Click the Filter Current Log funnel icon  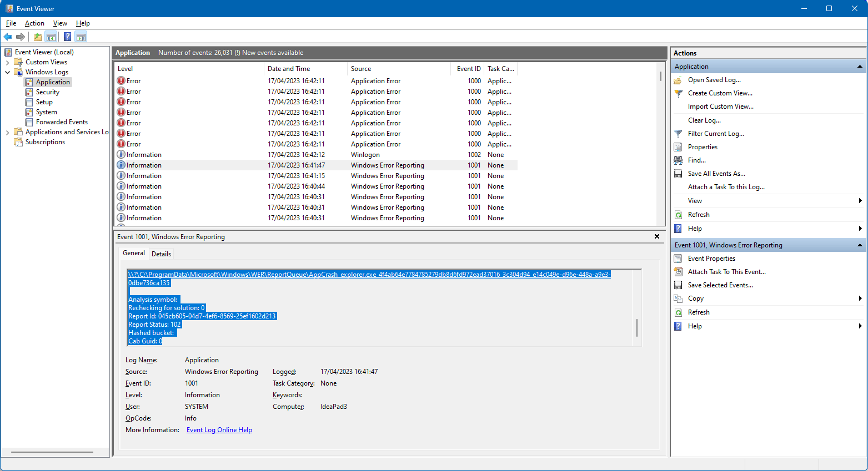[678, 133]
